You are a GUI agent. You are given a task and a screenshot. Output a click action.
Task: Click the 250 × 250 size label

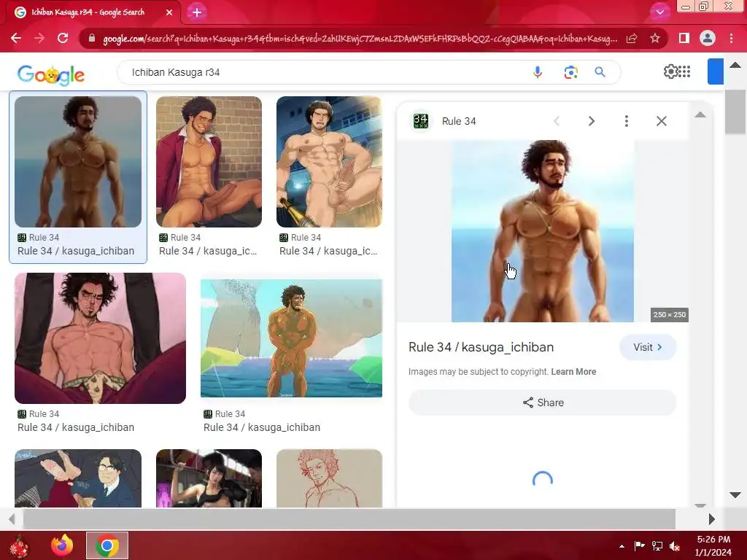point(670,315)
